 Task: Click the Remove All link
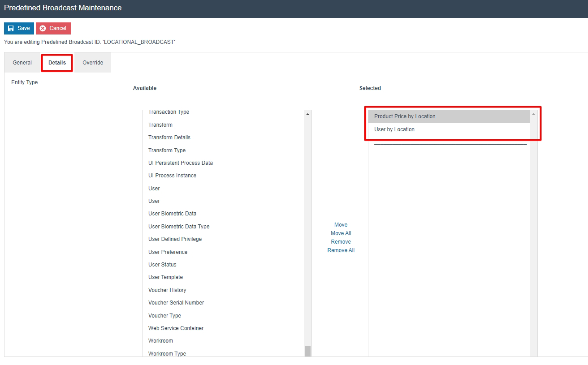[341, 250]
